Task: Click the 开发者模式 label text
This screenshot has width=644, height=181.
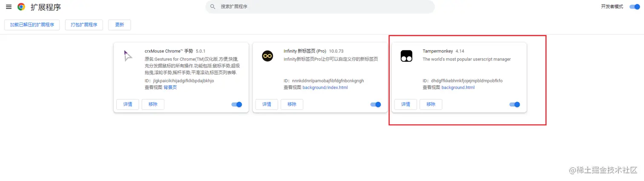Action: click(612, 7)
